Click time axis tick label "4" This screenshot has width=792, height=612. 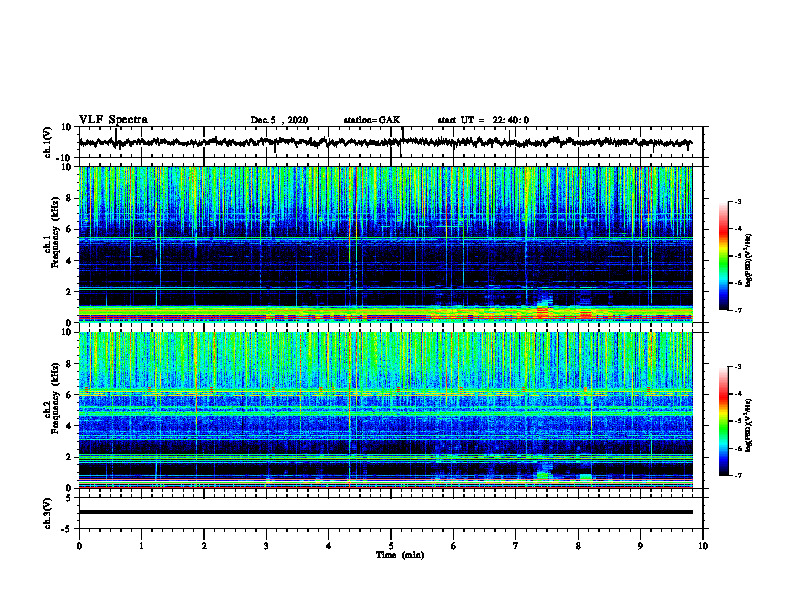[x=329, y=546]
